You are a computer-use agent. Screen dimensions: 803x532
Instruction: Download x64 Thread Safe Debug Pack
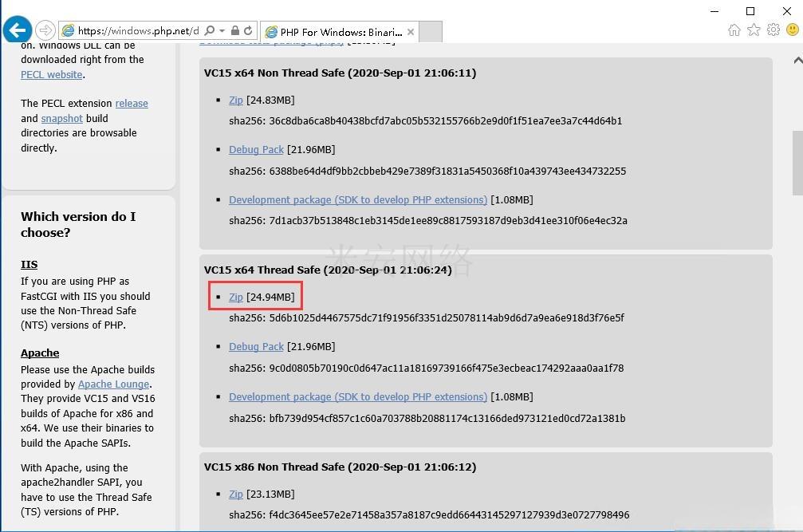[x=256, y=347]
